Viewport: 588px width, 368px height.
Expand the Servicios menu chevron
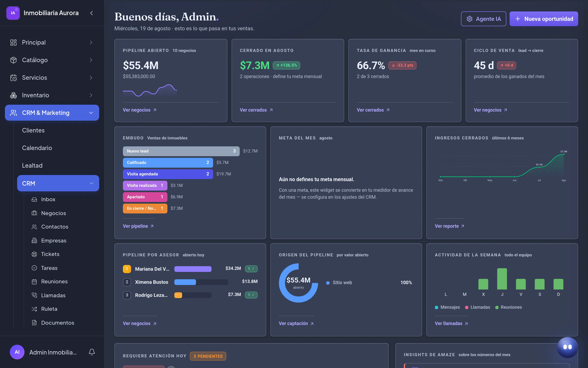coord(91,78)
